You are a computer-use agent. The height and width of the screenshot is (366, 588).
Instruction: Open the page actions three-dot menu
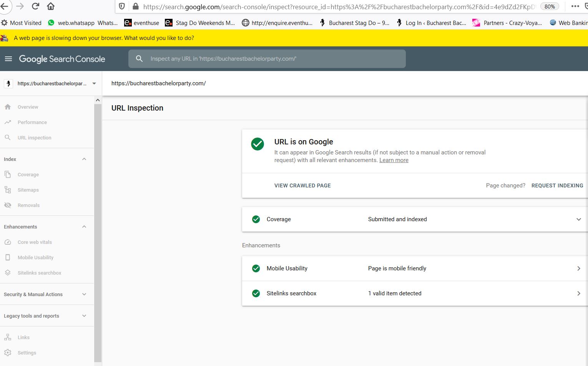click(575, 6)
